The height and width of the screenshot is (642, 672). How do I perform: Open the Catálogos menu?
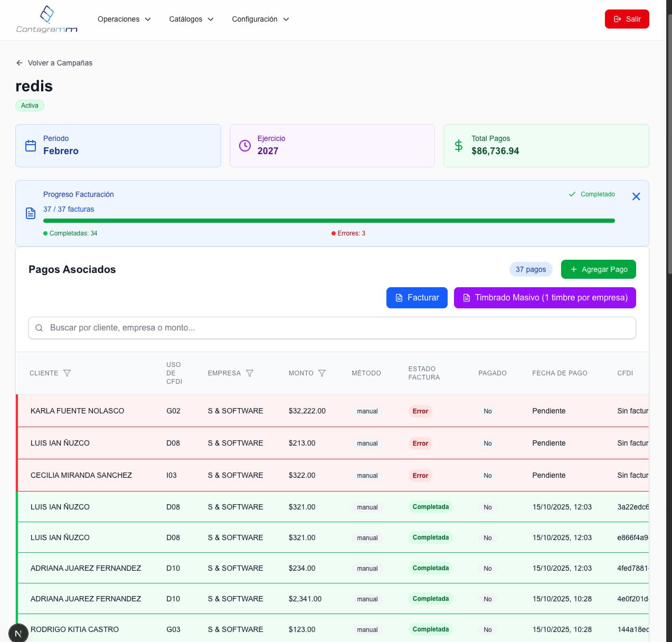tap(191, 19)
